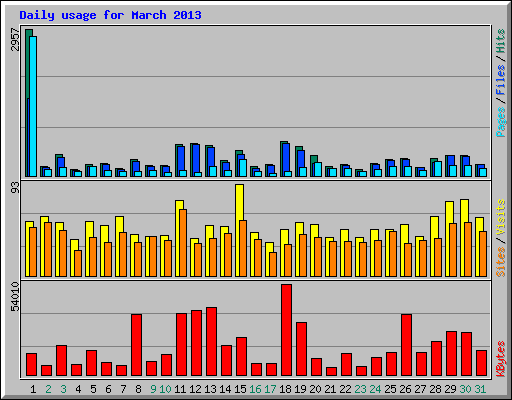
Task: Click the 'Sites' legend label
Action: coord(500,262)
